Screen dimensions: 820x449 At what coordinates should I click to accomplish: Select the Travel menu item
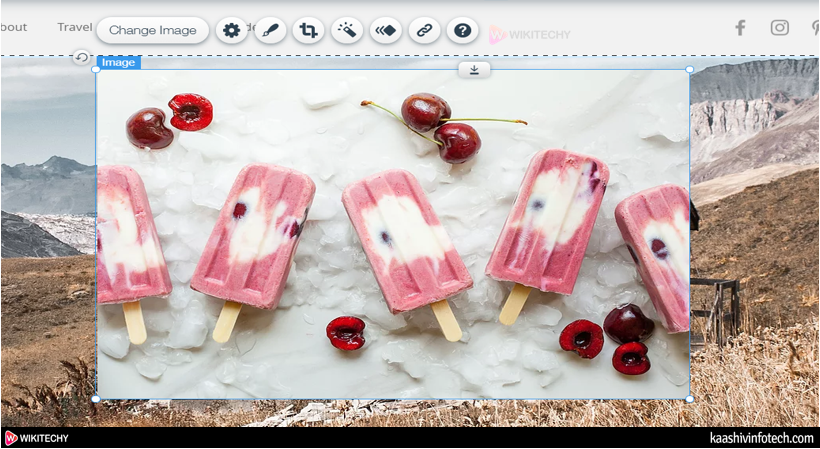(x=75, y=27)
